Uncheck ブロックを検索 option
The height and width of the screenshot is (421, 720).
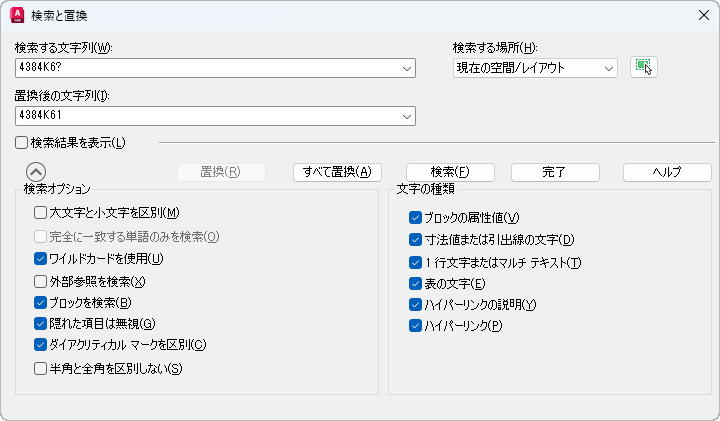click(x=41, y=302)
